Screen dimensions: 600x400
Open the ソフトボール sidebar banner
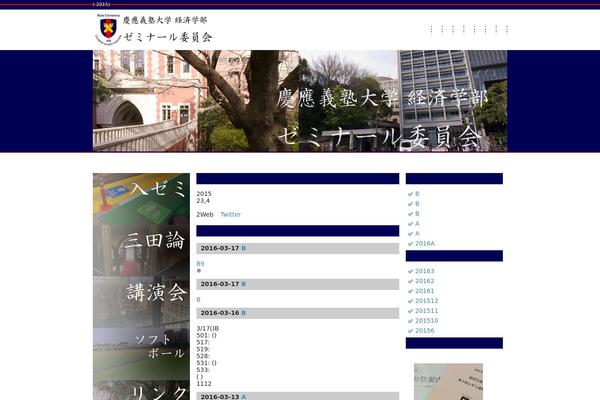coord(141,354)
